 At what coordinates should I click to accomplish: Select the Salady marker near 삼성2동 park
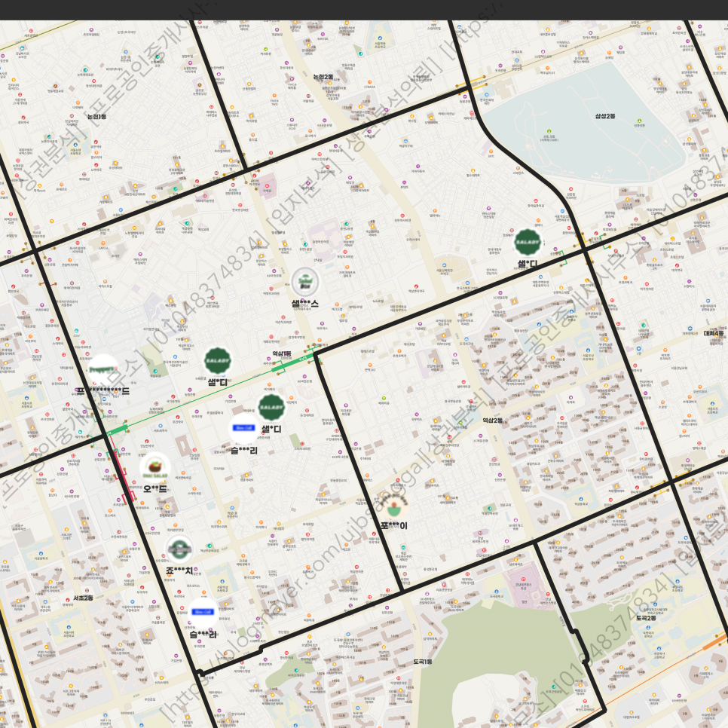point(528,243)
